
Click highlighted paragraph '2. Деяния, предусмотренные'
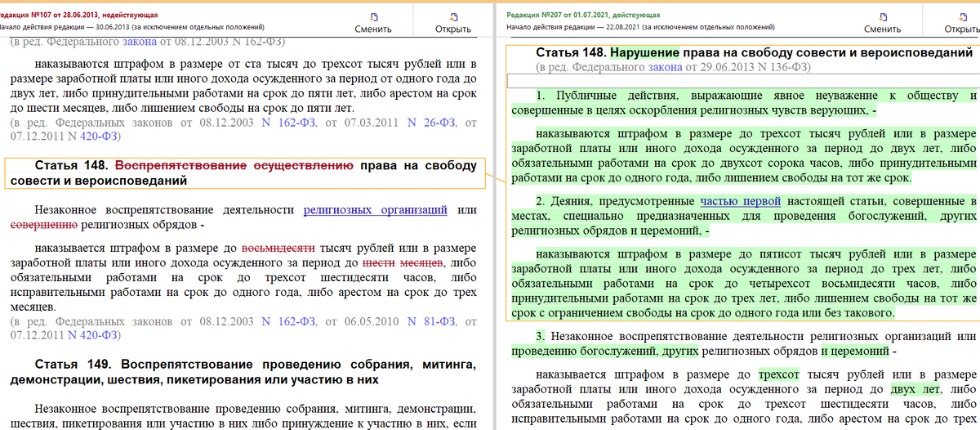click(744, 216)
